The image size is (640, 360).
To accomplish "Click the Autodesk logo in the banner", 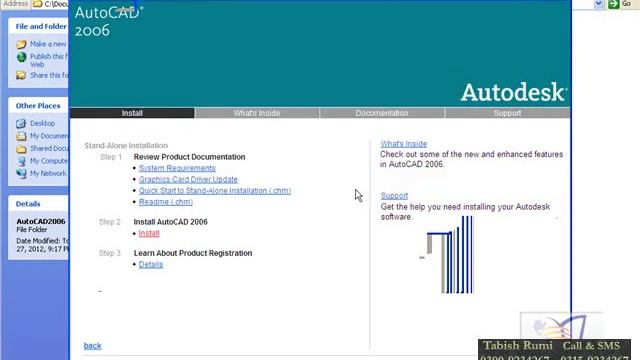I will point(513,92).
